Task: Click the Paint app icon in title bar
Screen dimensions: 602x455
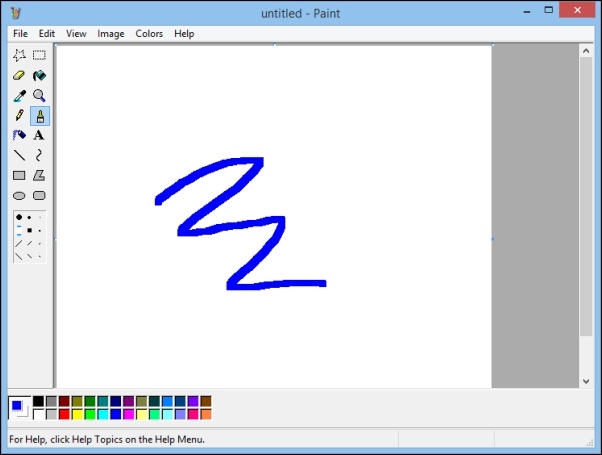Action: (16, 13)
